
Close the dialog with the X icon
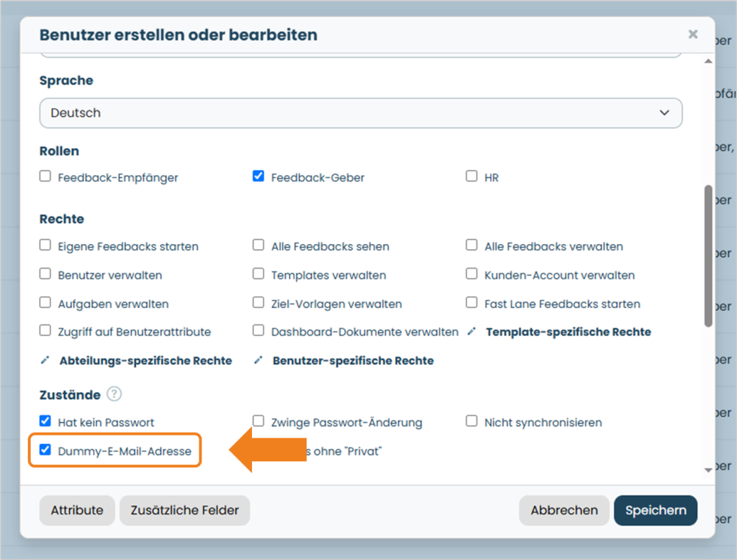pos(693,34)
